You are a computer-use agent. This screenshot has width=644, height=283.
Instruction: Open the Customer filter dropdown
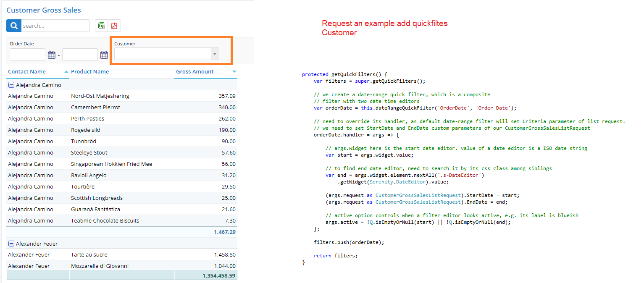(215, 54)
